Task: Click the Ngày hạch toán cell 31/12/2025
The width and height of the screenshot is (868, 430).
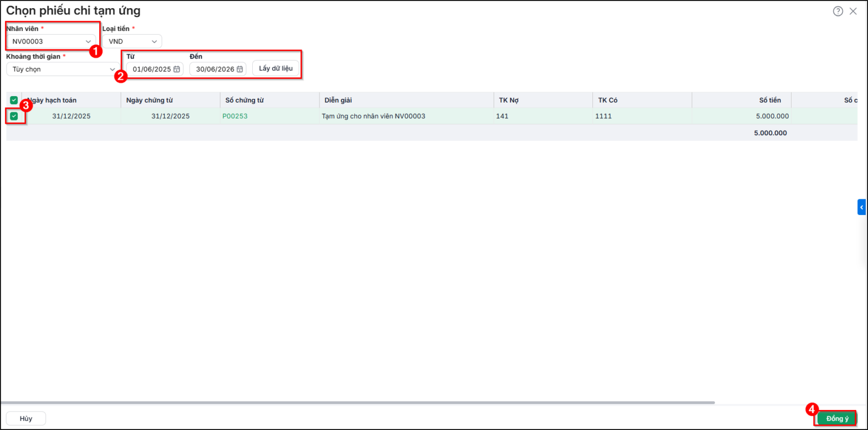Action: coord(72,116)
